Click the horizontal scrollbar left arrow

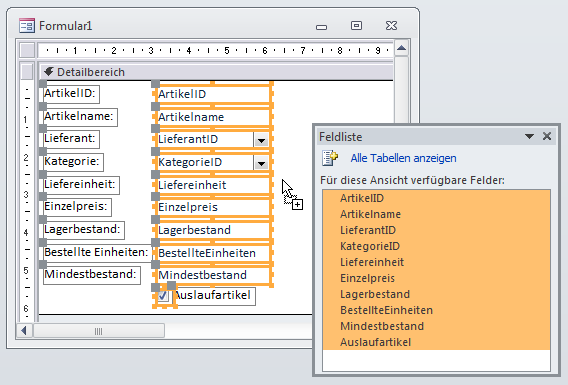(x=24, y=331)
